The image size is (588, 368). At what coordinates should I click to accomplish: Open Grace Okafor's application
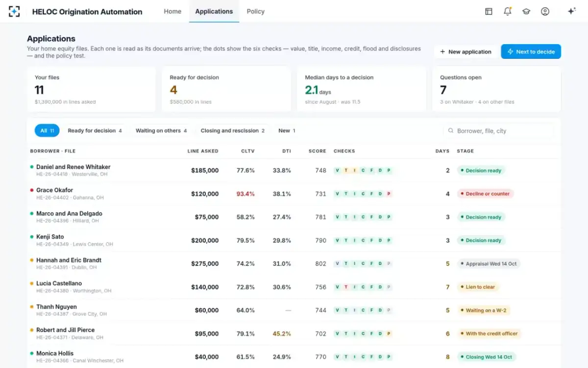click(x=54, y=190)
